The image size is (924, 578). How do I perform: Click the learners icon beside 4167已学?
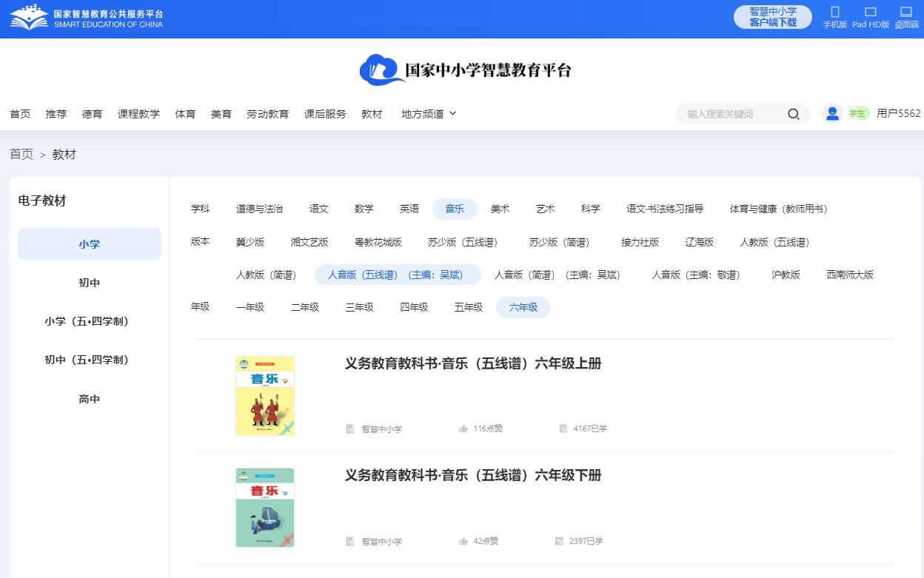coord(563,429)
